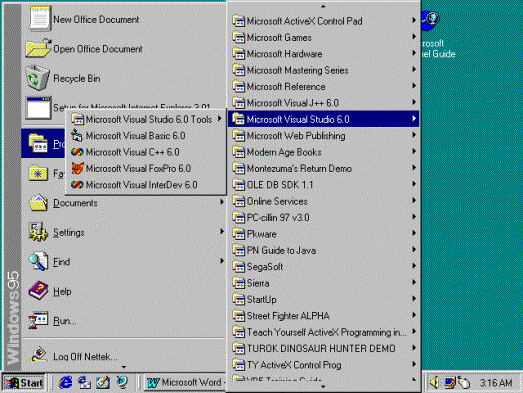Click the Programs folder icon
Image resolution: width=523 pixels, height=393 pixels.
pyautogui.click(x=38, y=143)
